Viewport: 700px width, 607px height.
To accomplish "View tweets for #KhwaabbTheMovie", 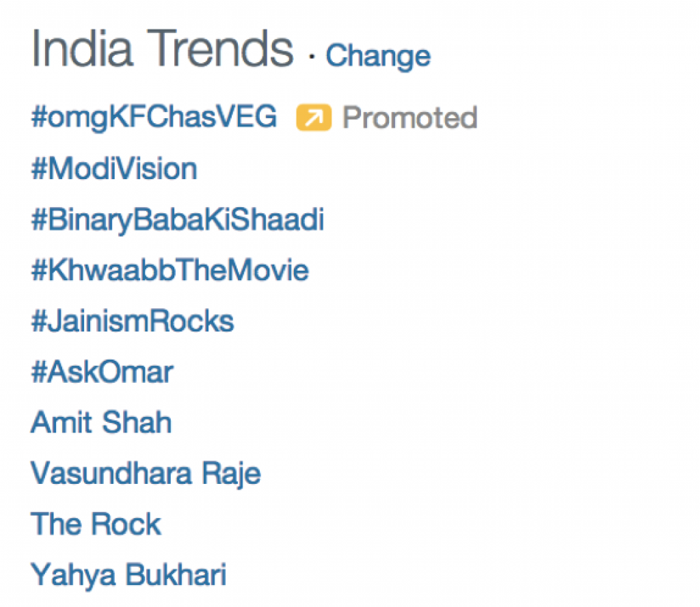I will click(x=170, y=271).
